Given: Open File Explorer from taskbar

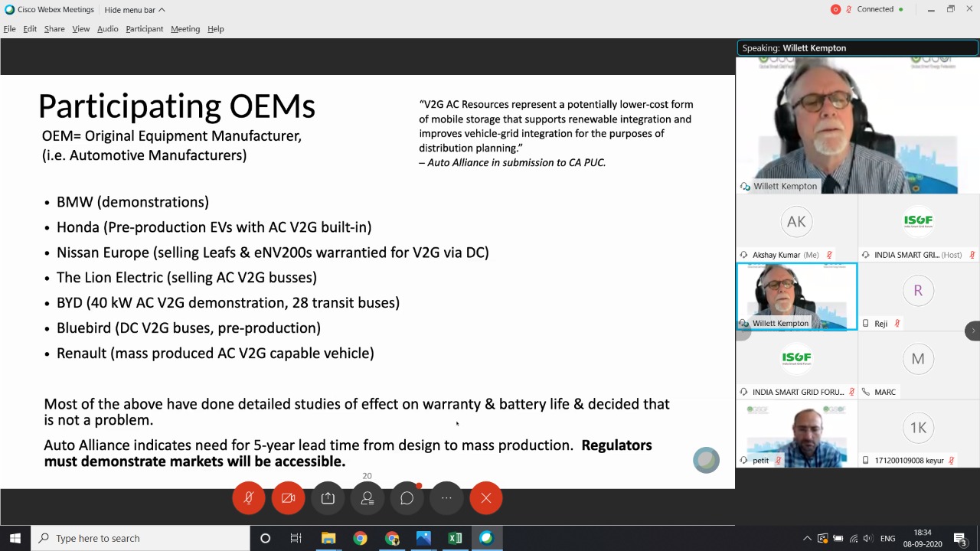Looking at the screenshot, I should pos(328,538).
